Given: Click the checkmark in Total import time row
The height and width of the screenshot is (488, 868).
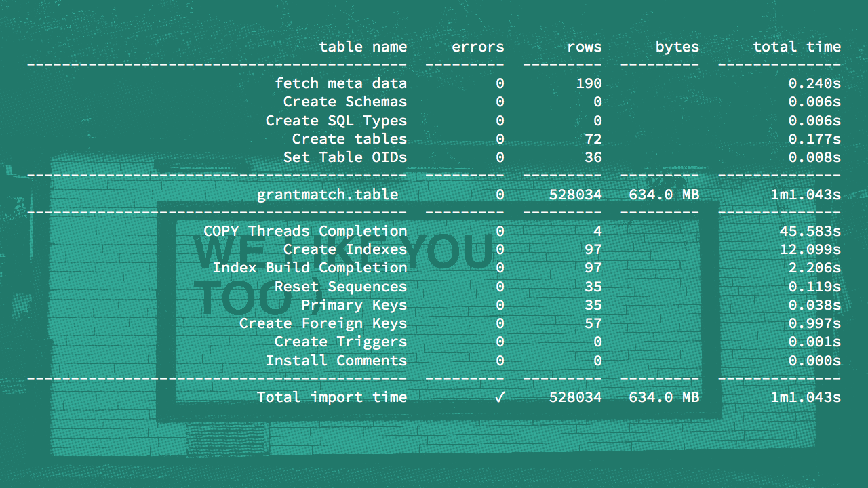Looking at the screenshot, I should (x=499, y=398).
